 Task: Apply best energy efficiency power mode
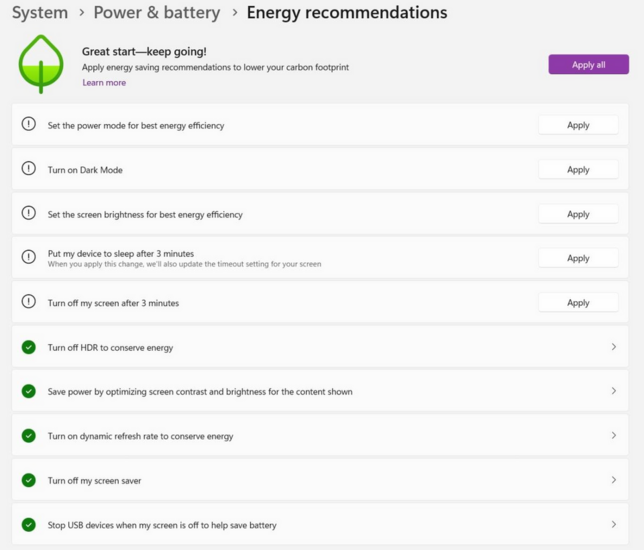pyautogui.click(x=578, y=125)
